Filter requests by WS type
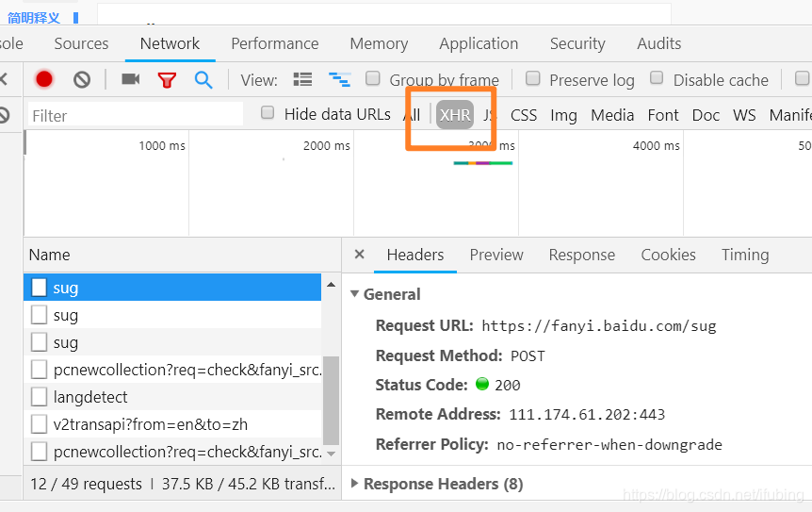 (x=744, y=114)
